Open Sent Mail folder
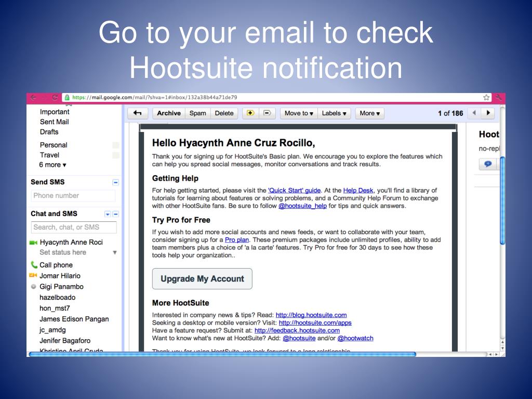The width and height of the screenshot is (532, 399). [x=54, y=122]
